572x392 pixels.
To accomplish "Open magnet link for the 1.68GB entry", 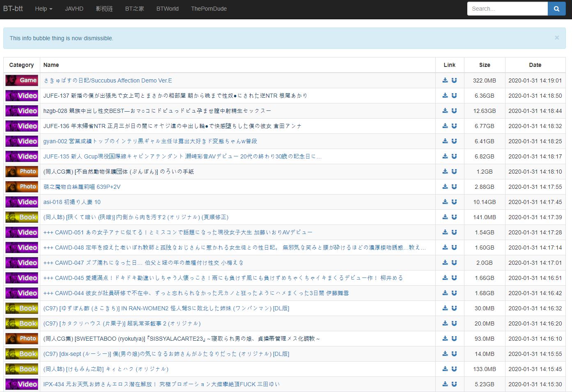I will click(454, 293).
